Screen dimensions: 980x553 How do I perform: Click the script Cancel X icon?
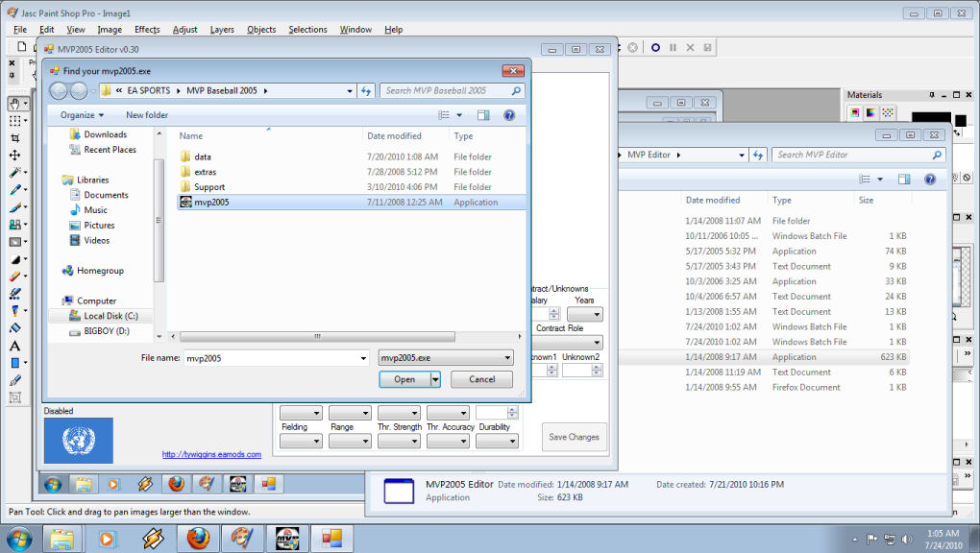(x=690, y=47)
